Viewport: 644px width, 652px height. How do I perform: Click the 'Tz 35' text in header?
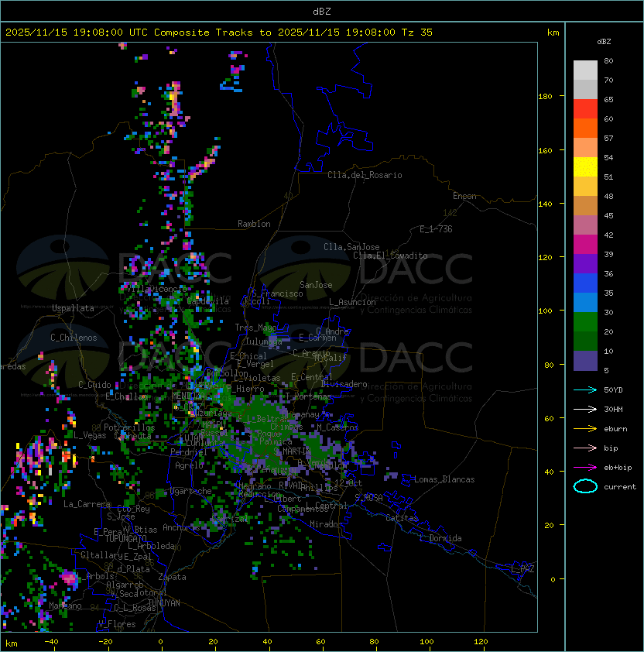pyautogui.click(x=417, y=33)
